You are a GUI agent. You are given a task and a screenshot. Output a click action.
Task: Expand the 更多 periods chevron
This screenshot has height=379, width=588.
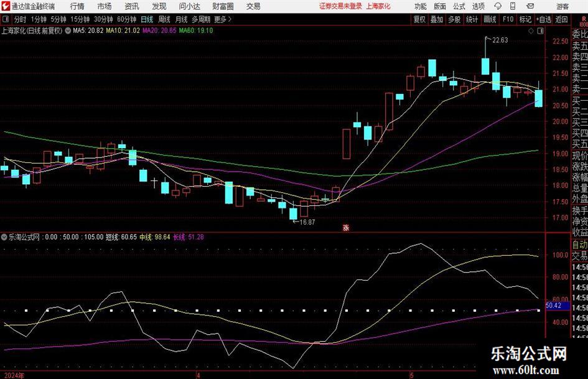click(x=230, y=19)
